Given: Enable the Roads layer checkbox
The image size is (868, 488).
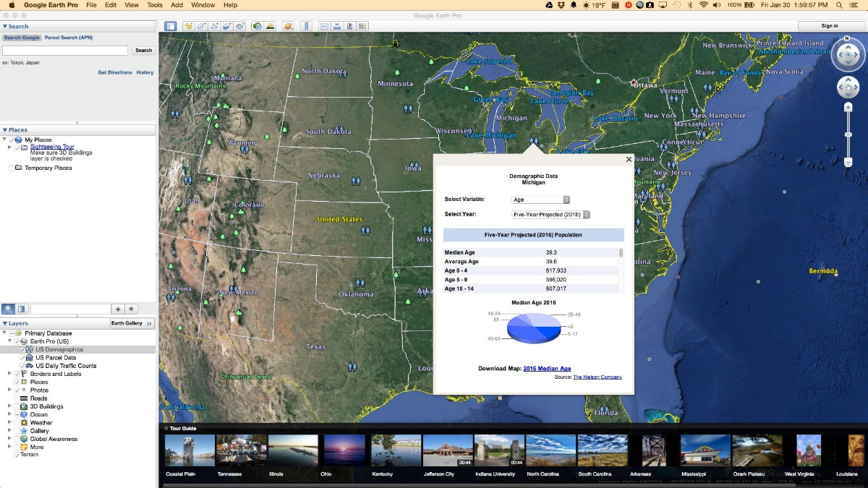Looking at the screenshot, I should [17, 398].
